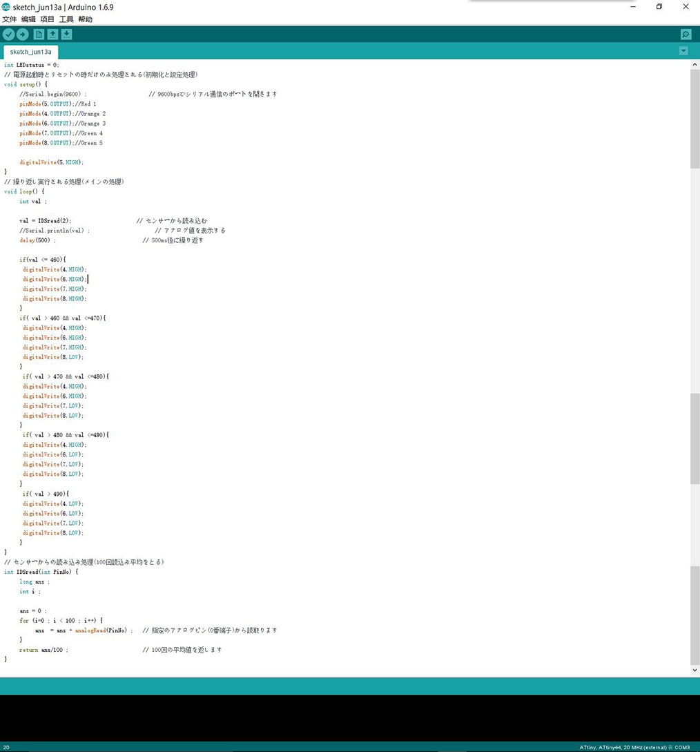
Task: Click line number 20 in the status bar
Action: [6, 747]
